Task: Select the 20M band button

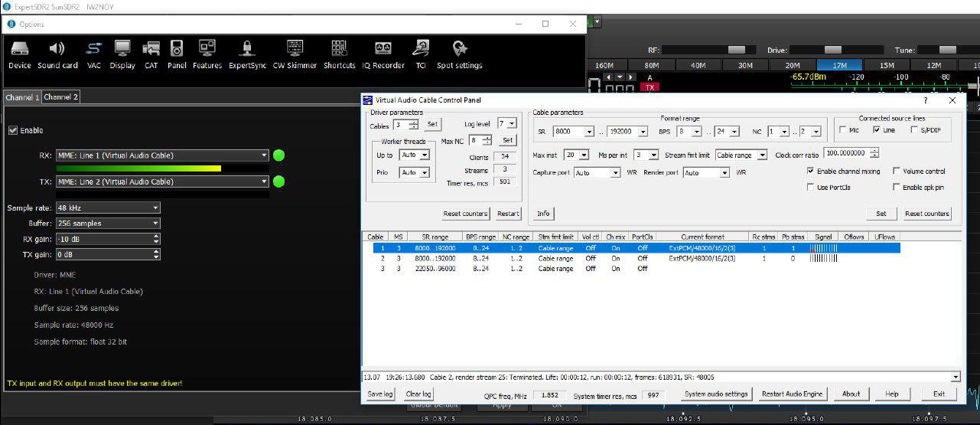Action: click(793, 65)
